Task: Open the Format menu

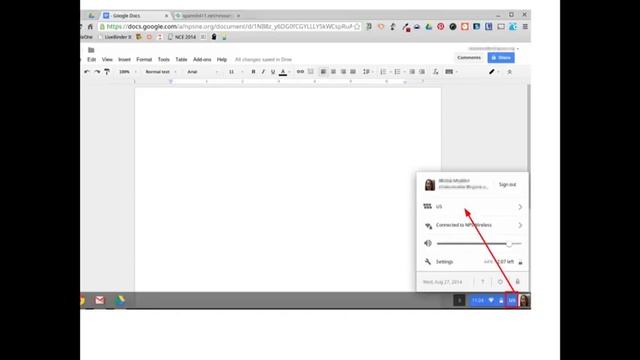Action: click(144, 60)
